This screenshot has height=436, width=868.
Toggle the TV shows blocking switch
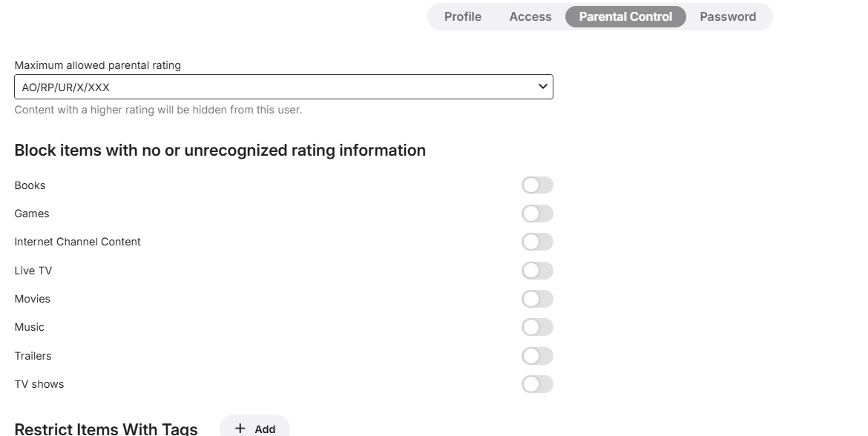(537, 384)
